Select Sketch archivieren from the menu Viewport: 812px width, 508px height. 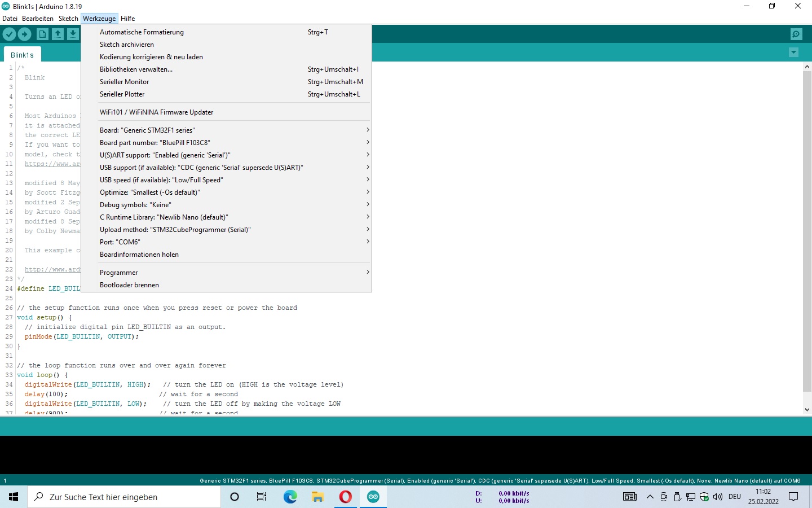pyautogui.click(x=226, y=45)
